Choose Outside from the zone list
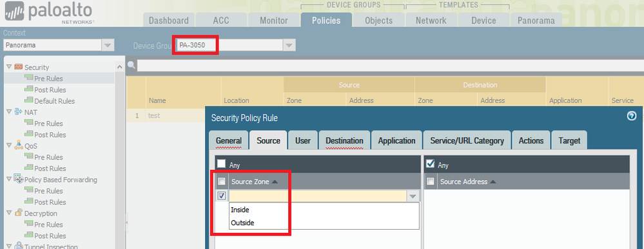 click(324, 223)
